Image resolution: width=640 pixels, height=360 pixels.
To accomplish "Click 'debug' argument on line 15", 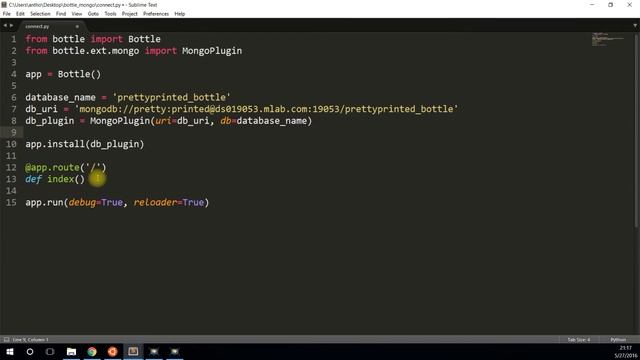I will click(82, 202).
